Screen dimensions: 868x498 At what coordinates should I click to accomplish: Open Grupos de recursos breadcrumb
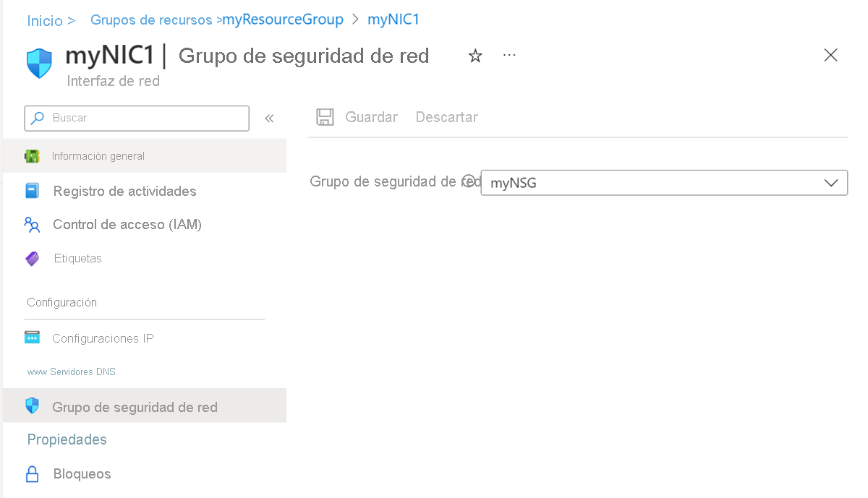(152, 20)
